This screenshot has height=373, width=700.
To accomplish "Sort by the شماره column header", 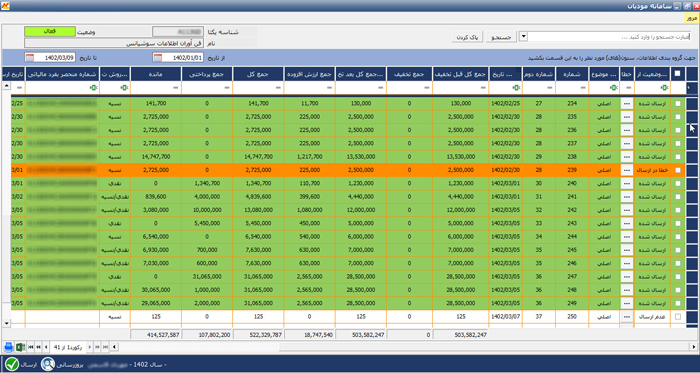I will pos(572,74).
